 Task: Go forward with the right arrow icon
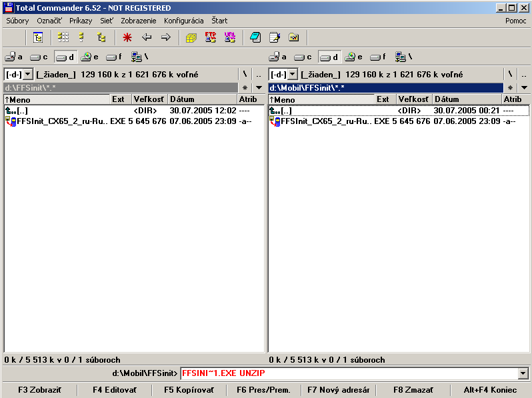pos(166,37)
